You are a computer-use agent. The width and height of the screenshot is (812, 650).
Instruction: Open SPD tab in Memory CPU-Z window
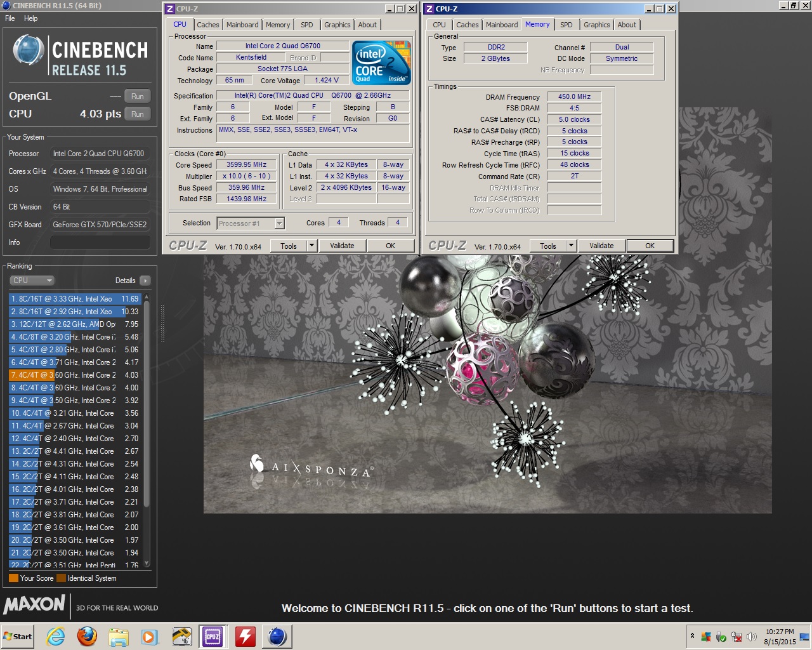point(566,25)
